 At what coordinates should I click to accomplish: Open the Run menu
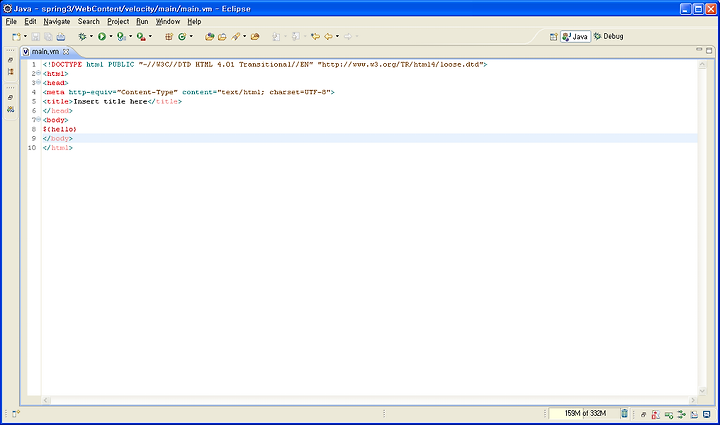[x=142, y=22]
